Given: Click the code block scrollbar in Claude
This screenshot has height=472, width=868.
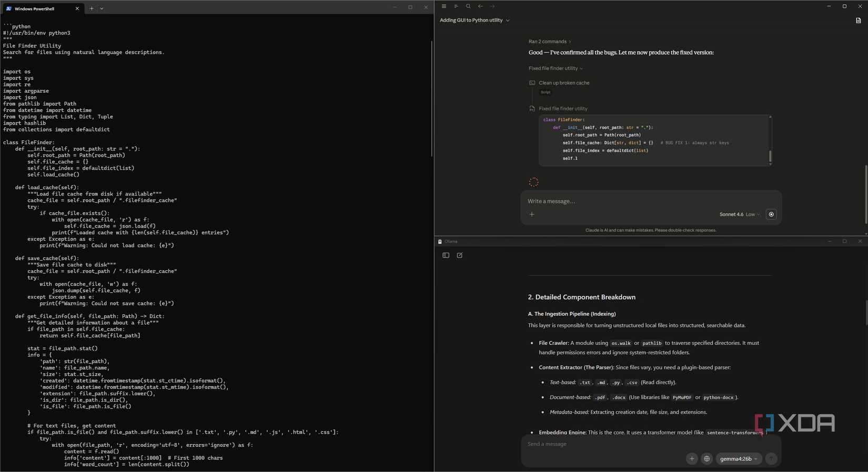Looking at the screenshot, I should tap(770, 156).
